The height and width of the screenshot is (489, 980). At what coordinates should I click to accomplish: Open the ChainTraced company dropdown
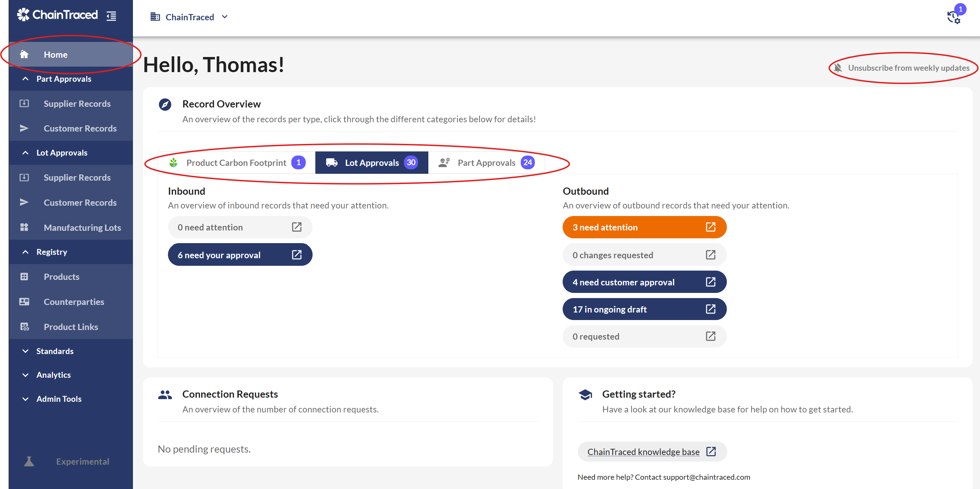(190, 17)
